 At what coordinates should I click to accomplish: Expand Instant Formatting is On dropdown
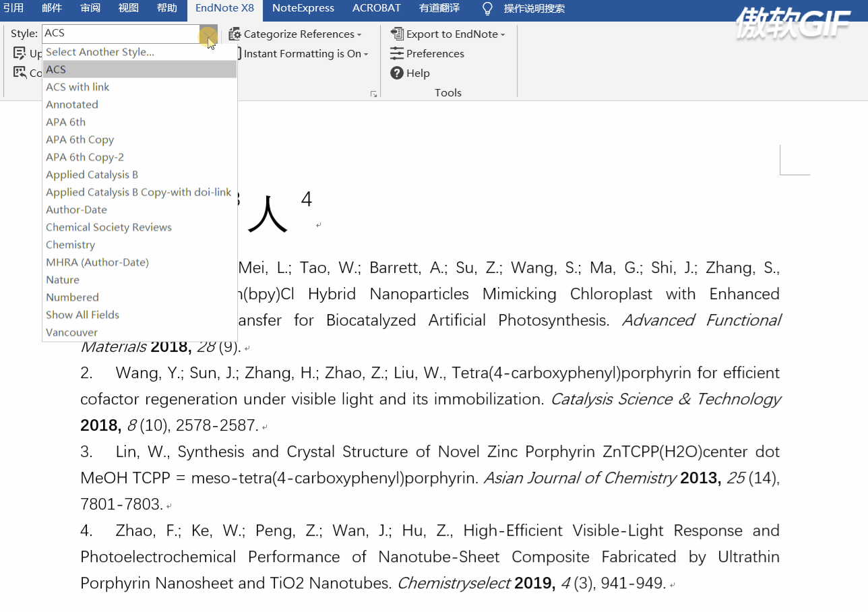(x=366, y=54)
